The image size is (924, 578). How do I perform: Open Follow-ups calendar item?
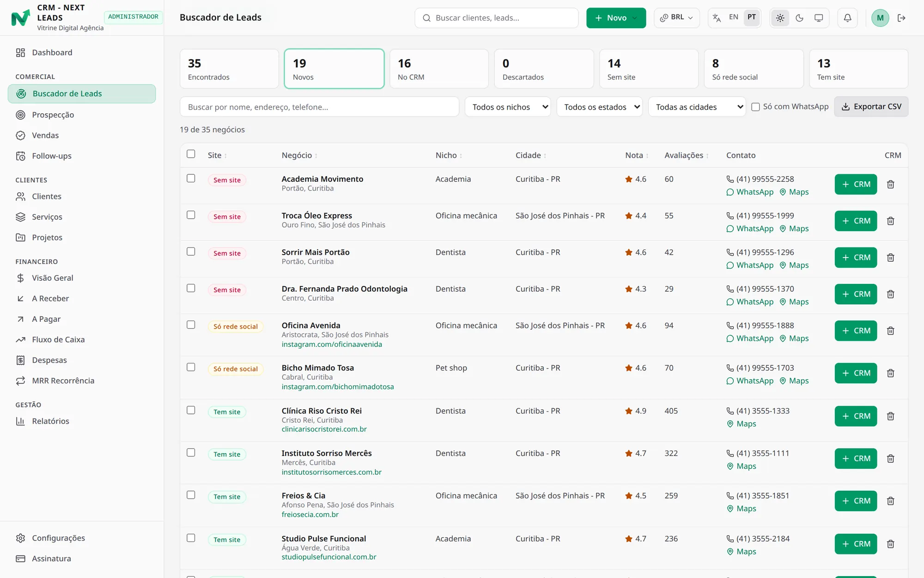82,156
